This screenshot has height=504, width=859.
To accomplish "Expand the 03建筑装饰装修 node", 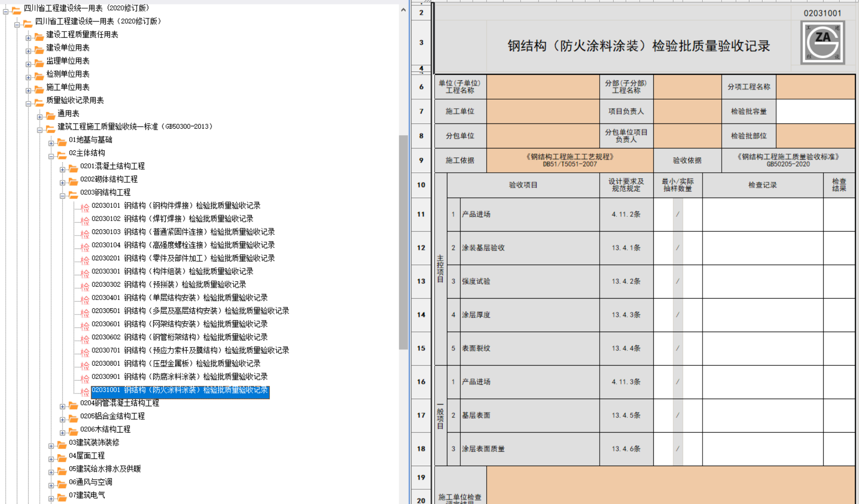I will tap(51, 445).
